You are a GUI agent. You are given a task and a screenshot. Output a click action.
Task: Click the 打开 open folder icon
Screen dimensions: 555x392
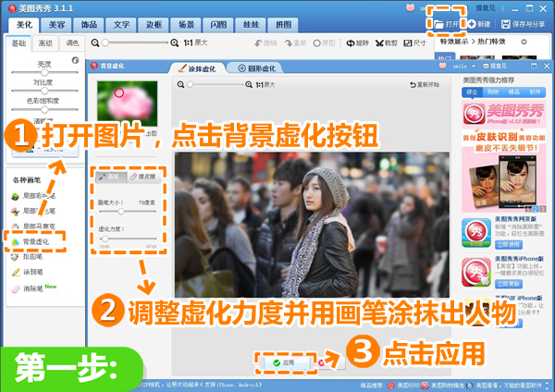click(x=438, y=24)
